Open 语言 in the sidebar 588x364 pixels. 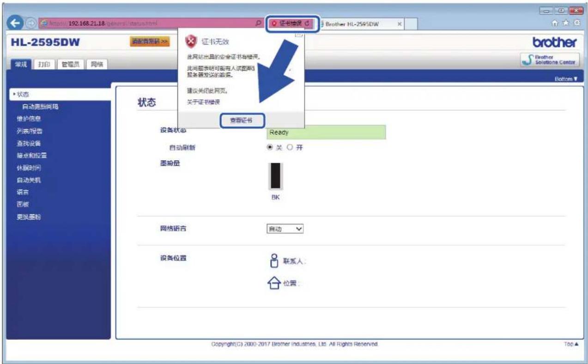(x=23, y=192)
